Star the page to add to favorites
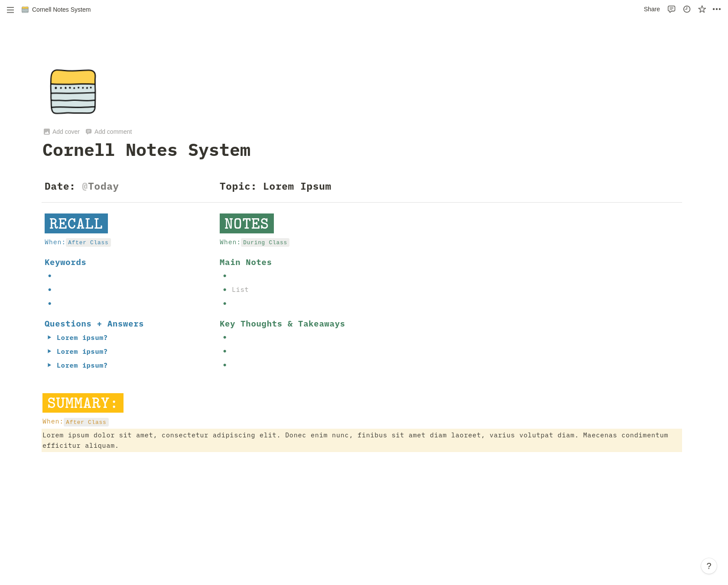The width and height of the screenshot is (728, 585). point(701,9)
